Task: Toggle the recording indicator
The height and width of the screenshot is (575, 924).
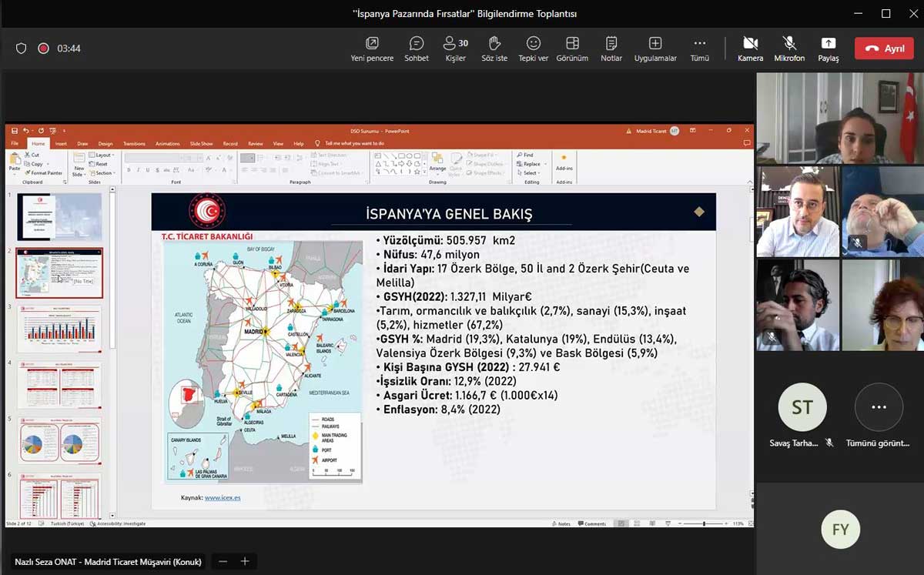Action: point(44,48)
